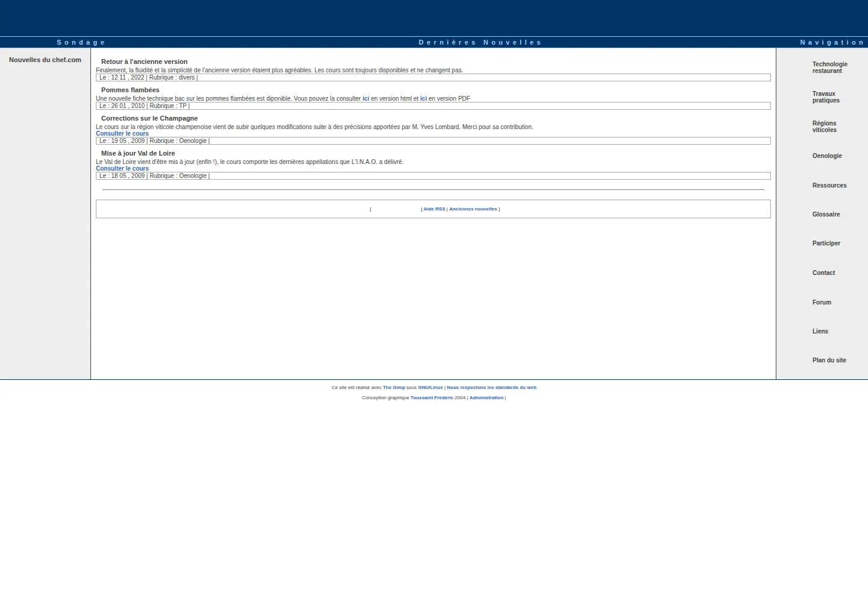Open Plan du site
Image resolution: width=868 pixels, height=603 pixels.
[x=829, y=361]
